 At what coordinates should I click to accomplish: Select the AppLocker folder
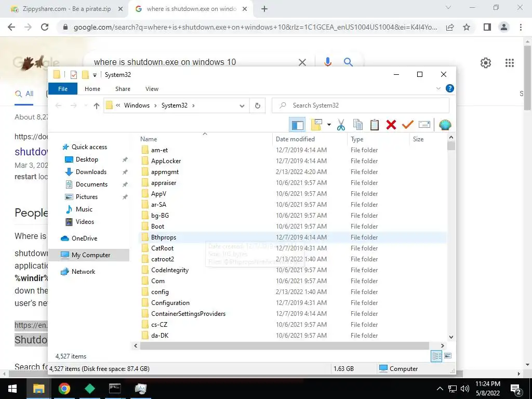[166, 161]
